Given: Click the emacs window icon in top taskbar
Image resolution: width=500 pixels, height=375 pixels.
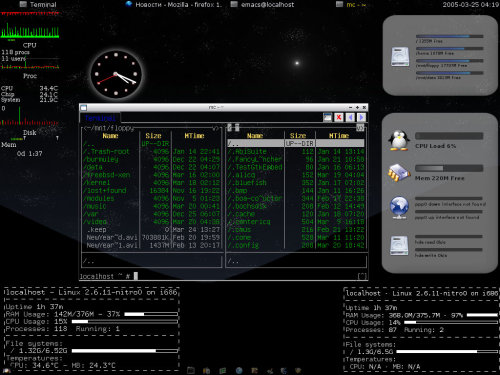Looking at the screenshot, I should [x=234, y=4].
